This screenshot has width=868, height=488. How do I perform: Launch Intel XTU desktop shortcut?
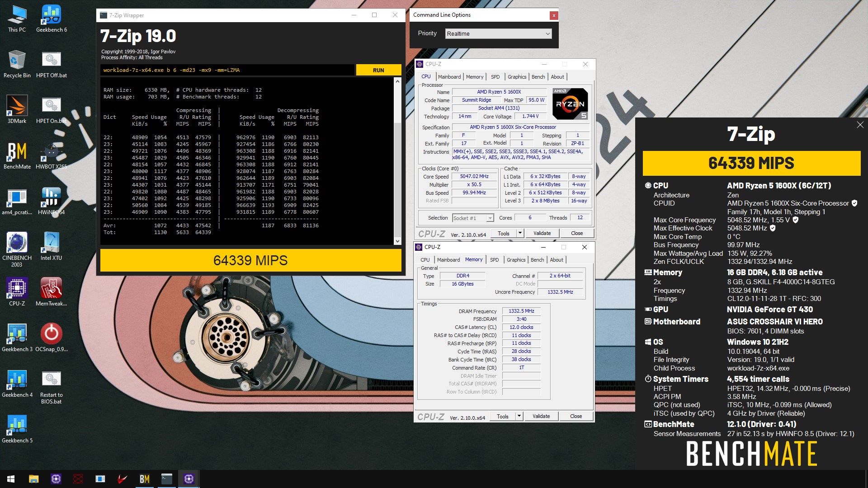point(52,247)
